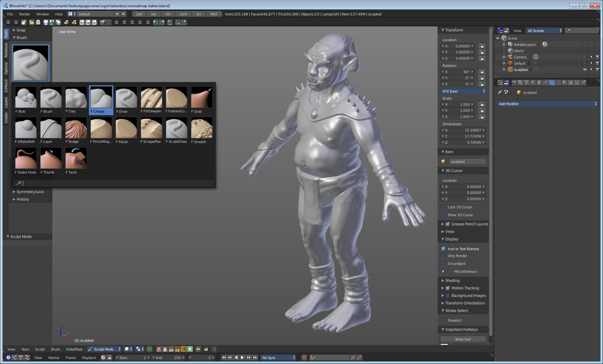Click the F Inflate/Deflate brush
The width and height of the screenshot is (603, 364).
(25, 128)
